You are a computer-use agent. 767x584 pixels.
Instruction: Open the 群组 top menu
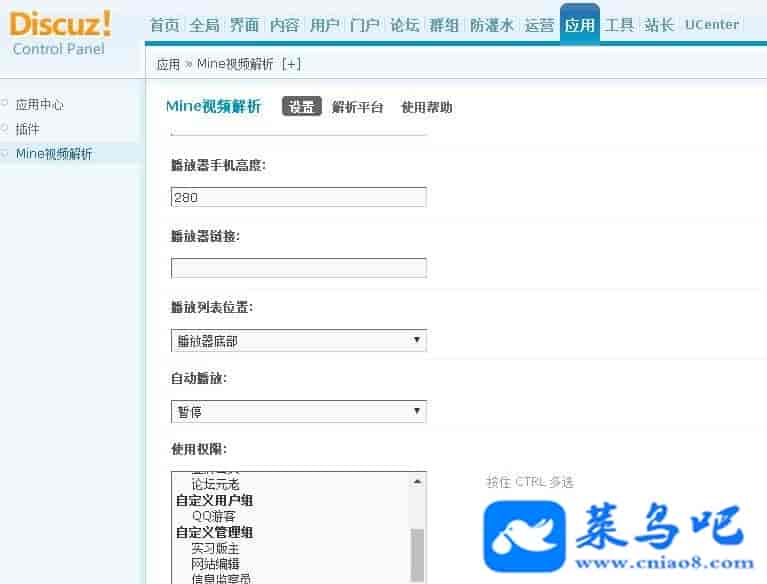coord(444,24)
